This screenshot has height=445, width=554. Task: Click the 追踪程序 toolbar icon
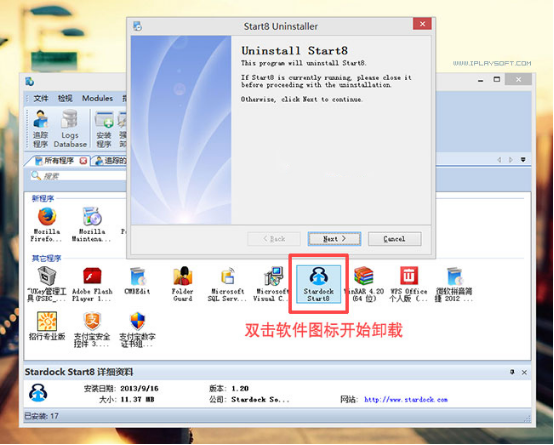(x=40, y=129)
